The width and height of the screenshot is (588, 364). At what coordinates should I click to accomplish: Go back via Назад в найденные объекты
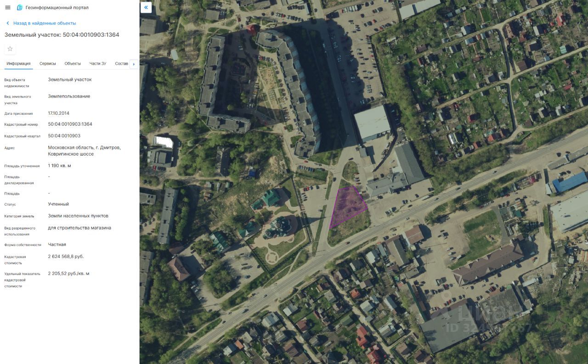click(x=45, y=23)
